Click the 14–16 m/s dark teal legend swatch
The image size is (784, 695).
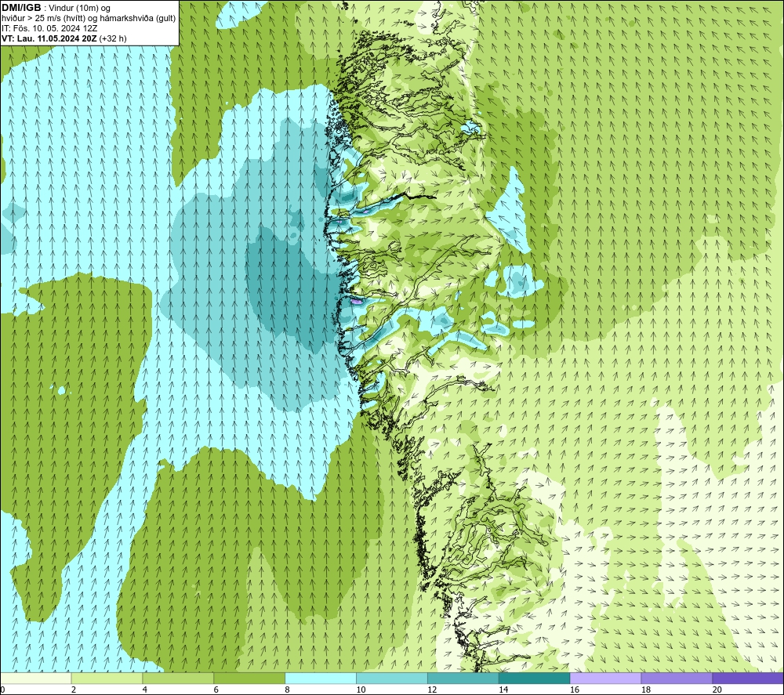[535, 679]
